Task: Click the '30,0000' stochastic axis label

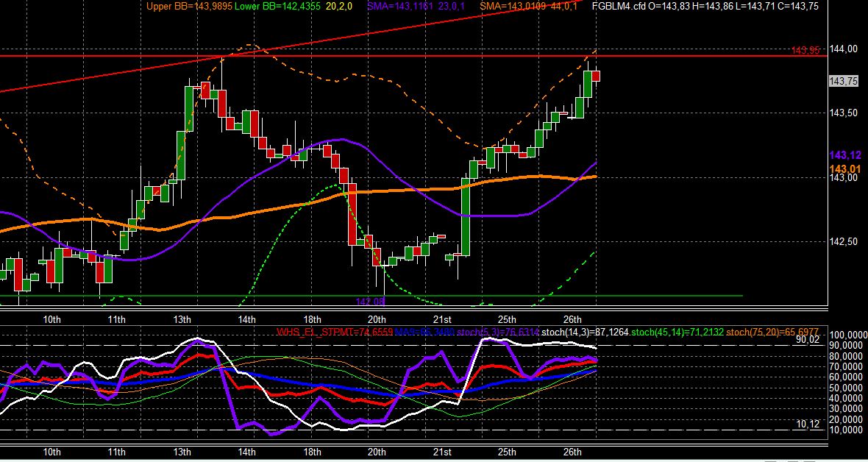Action: tap(847, 409)
